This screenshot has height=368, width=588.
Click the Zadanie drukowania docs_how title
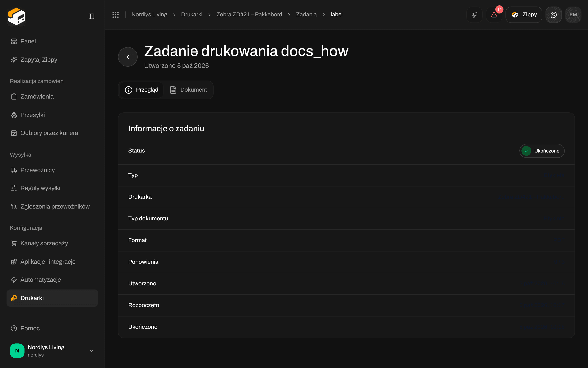pos(246,51)
